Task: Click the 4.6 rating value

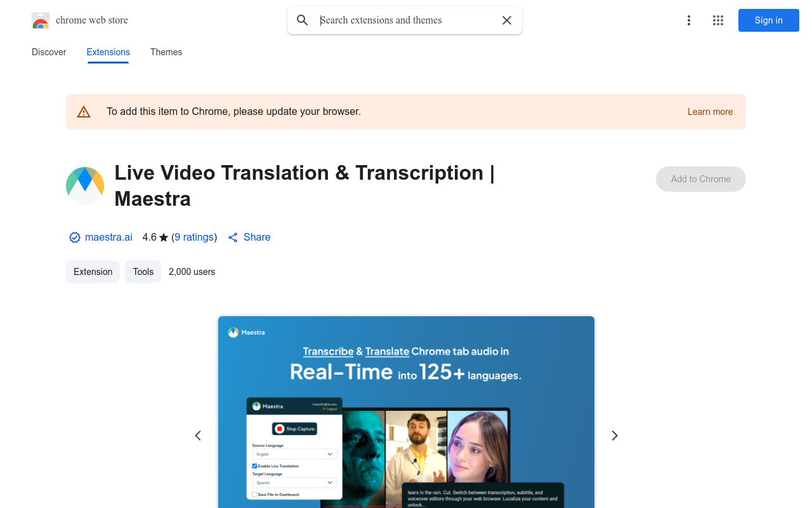Action: [149, 237]
